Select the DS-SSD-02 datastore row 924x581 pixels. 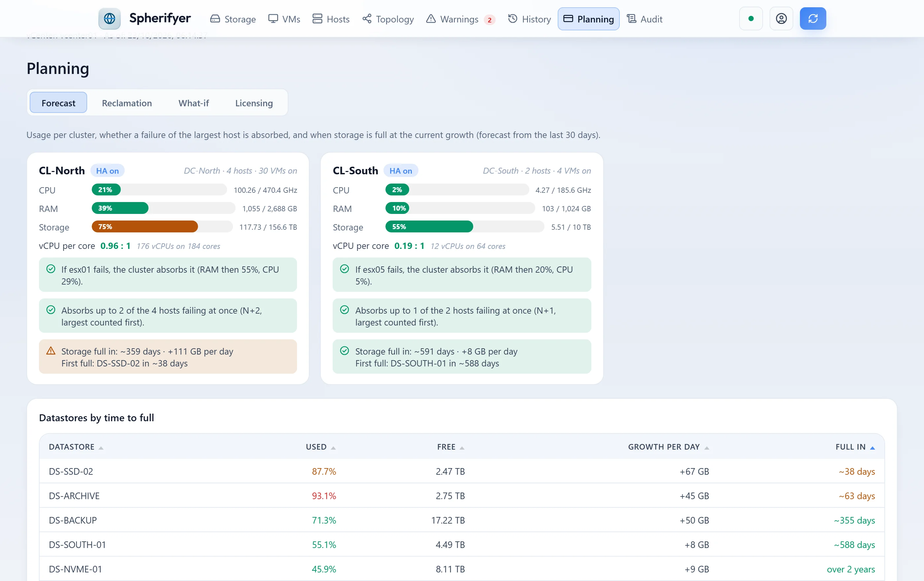pos(462,471)
